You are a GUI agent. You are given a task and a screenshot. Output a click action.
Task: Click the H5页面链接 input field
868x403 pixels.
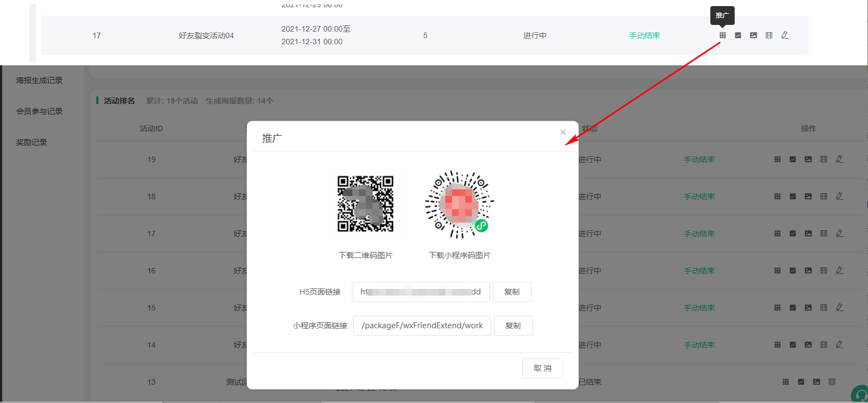click(x=420, y=292)
